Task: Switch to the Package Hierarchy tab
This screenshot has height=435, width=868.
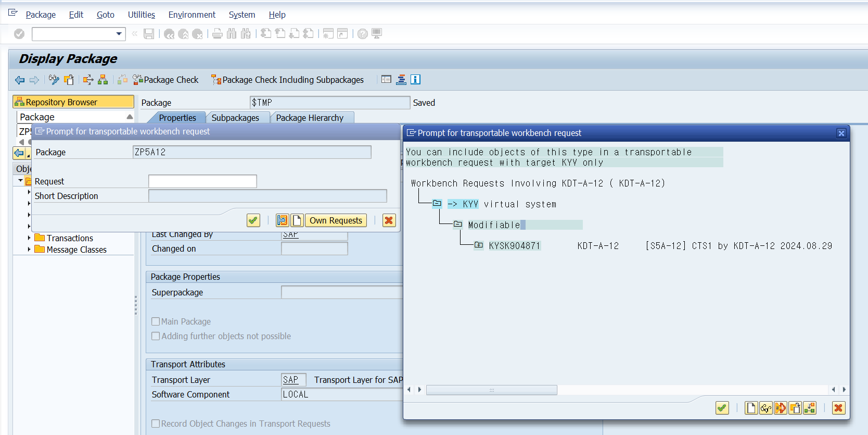Action: [x=310, y=118]
